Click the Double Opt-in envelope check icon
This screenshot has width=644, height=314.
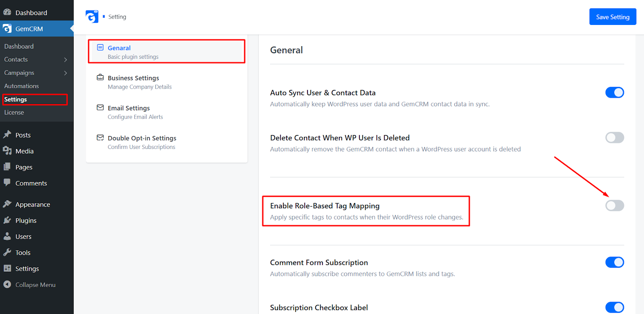100,138
